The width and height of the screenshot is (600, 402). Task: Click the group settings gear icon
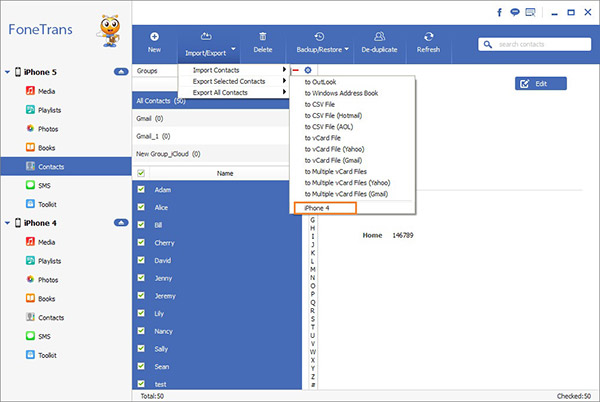tap(308, 70)
